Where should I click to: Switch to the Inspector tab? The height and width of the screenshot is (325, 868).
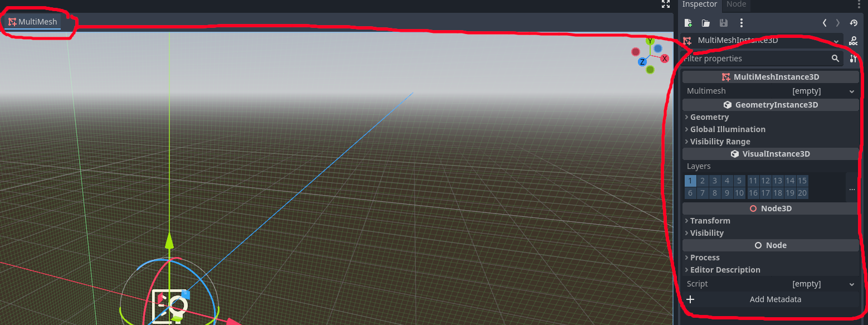click(x=700, y=4)
